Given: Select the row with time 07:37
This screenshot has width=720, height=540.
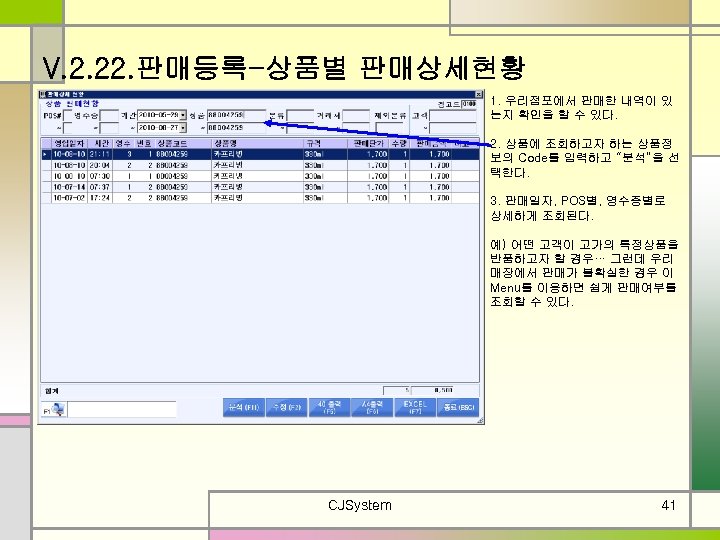Looking at the screenshot, I should (260, 187).
